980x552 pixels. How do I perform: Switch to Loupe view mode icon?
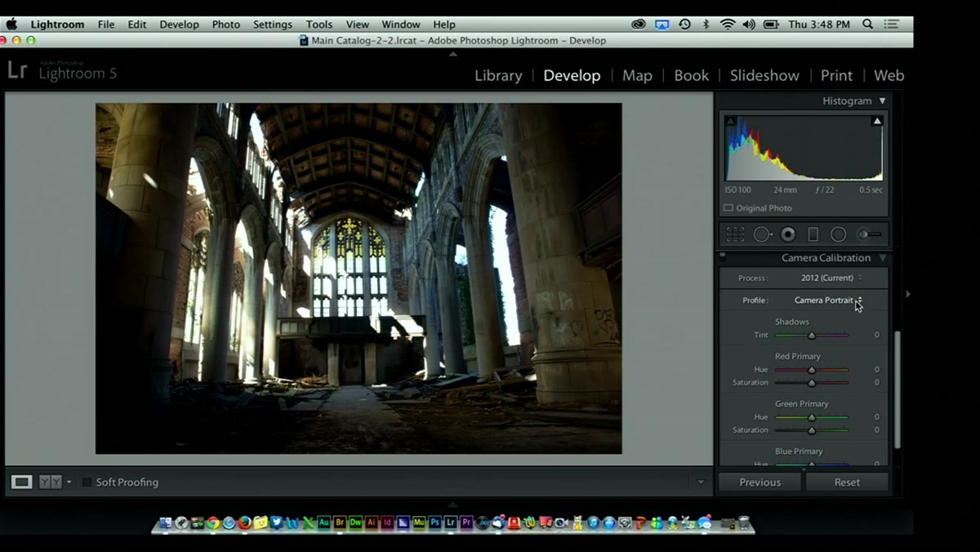pos(22,482)
